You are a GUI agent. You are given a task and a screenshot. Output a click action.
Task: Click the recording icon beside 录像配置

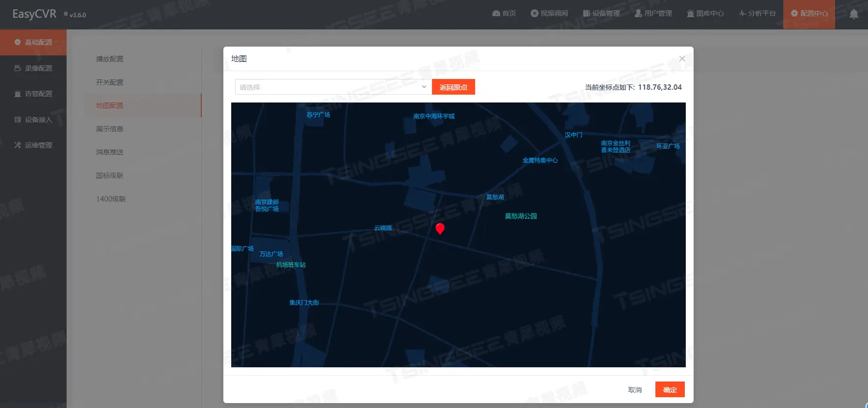coord(18,68)
